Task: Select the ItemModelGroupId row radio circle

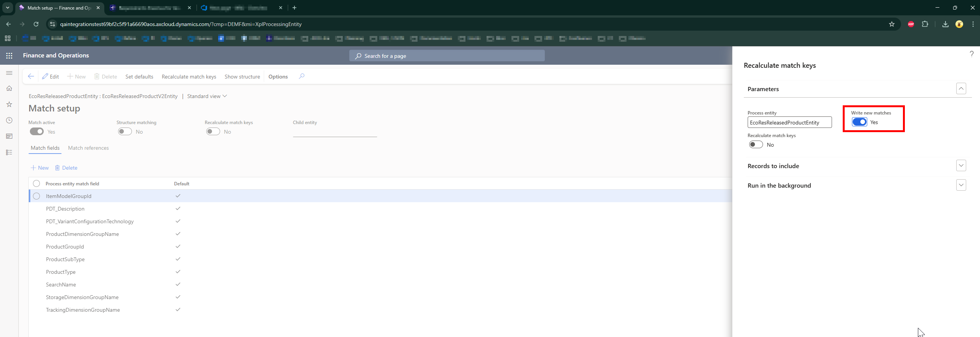Action: 36,196
